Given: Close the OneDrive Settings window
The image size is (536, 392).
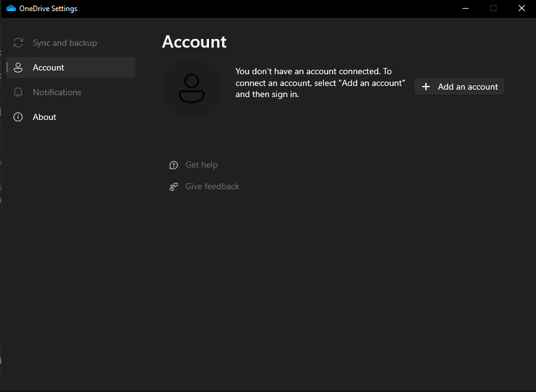Looking at the screenshot, I should tap(522, 8).
